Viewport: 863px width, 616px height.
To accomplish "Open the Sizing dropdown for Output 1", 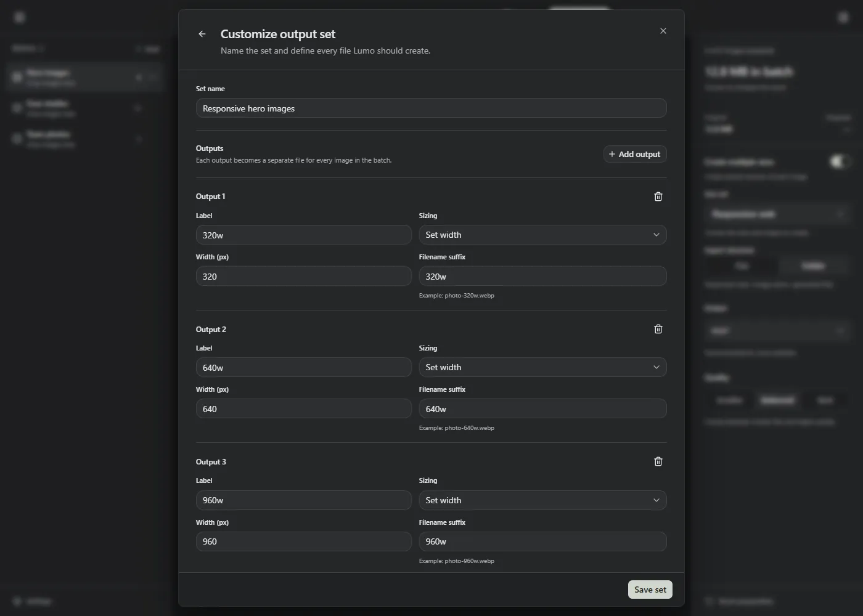I will 542,235.
